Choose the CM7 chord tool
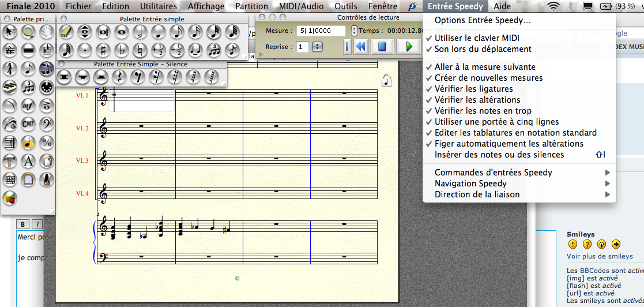The width and height of the screenshot is (644, 307). coord(28,123)
